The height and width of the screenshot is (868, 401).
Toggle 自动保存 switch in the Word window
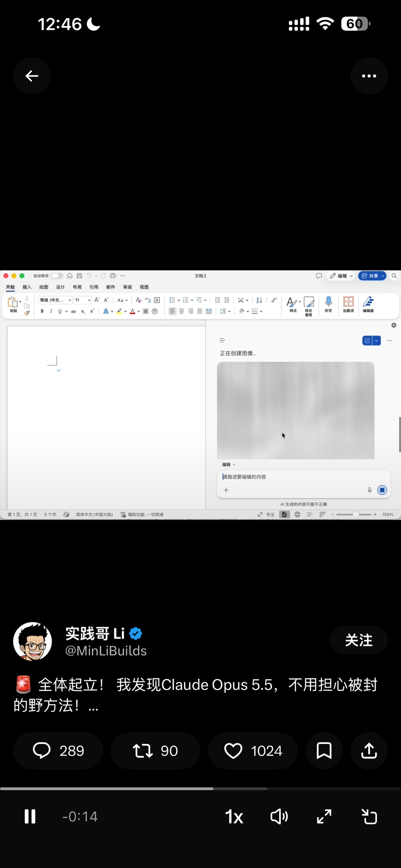pyautogui.click(x=57, y=276)
